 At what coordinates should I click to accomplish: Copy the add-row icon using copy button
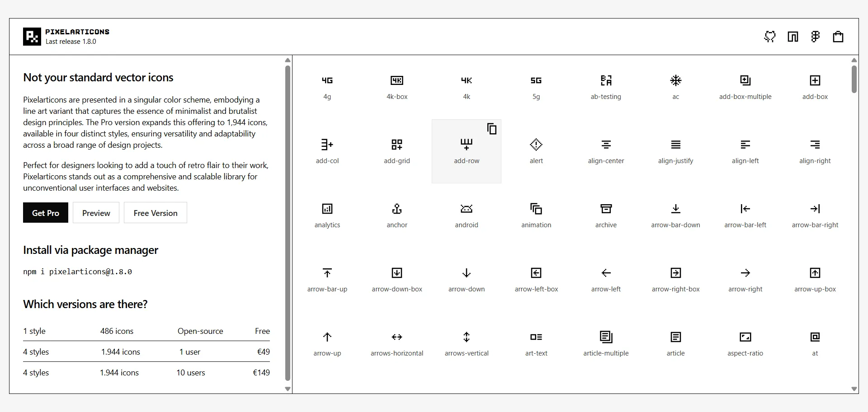[x=492, y=129]
